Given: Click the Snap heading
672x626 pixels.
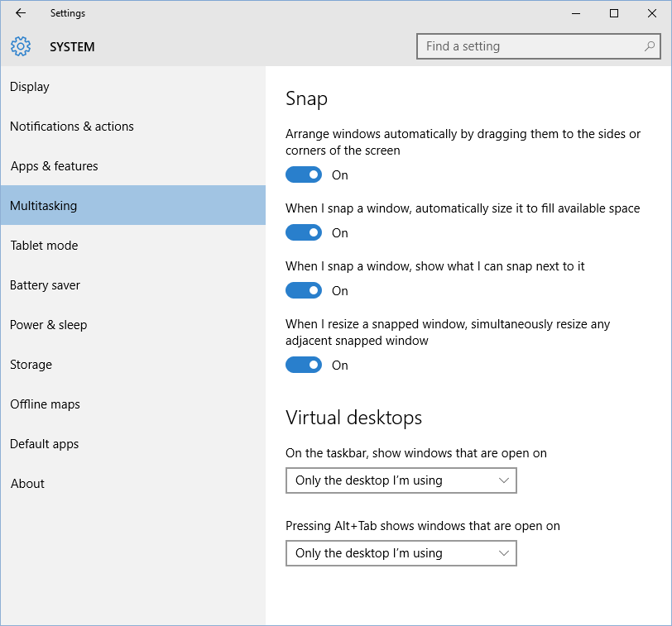Looking at the screenshot, I should [306, 99].
